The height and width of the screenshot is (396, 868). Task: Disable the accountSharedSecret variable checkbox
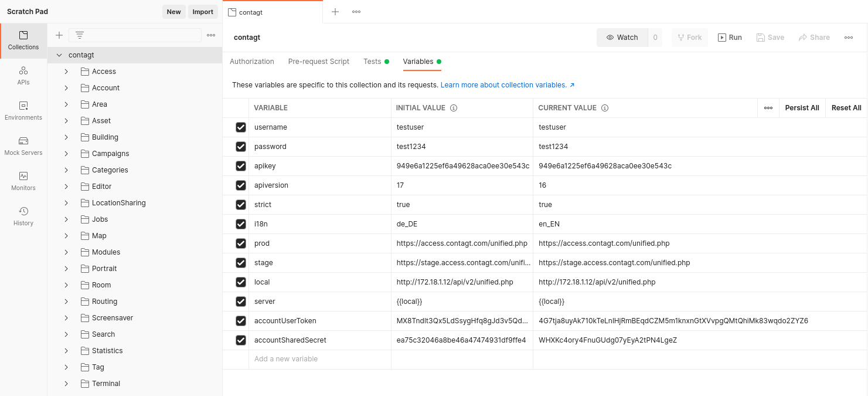(241, 340)
